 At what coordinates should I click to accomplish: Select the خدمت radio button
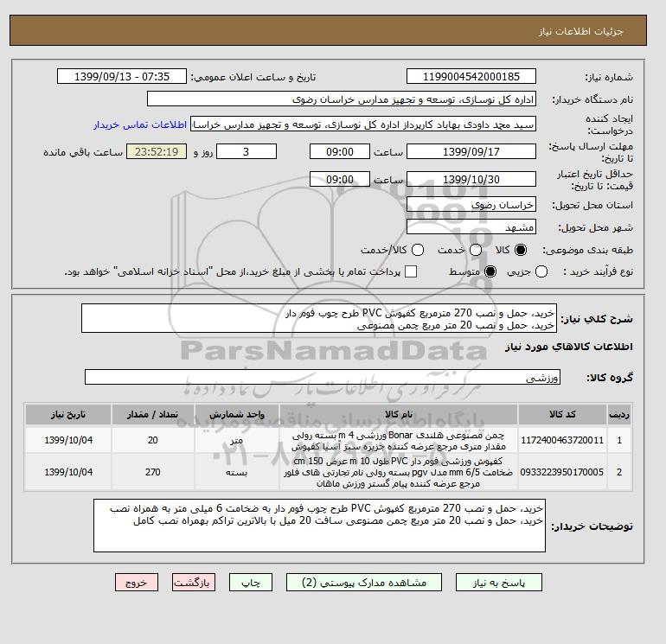pos(476,250)
